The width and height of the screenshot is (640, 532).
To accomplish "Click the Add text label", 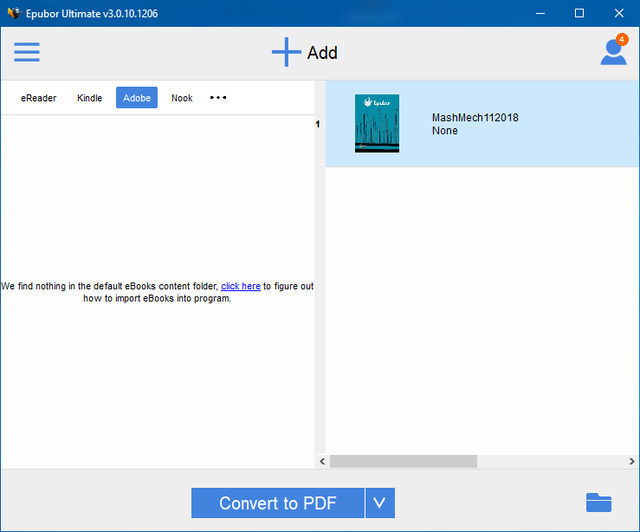I will point(322,53).
